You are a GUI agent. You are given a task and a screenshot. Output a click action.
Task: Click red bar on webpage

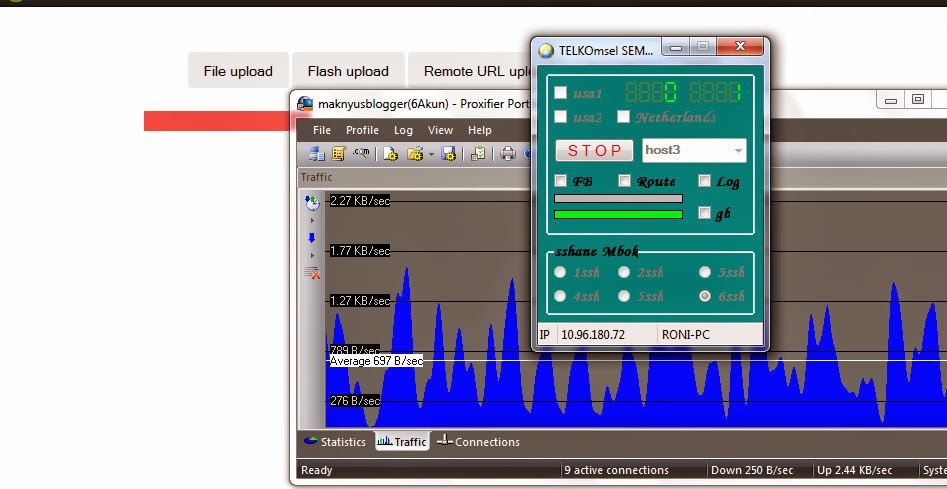tap(217, 121)
